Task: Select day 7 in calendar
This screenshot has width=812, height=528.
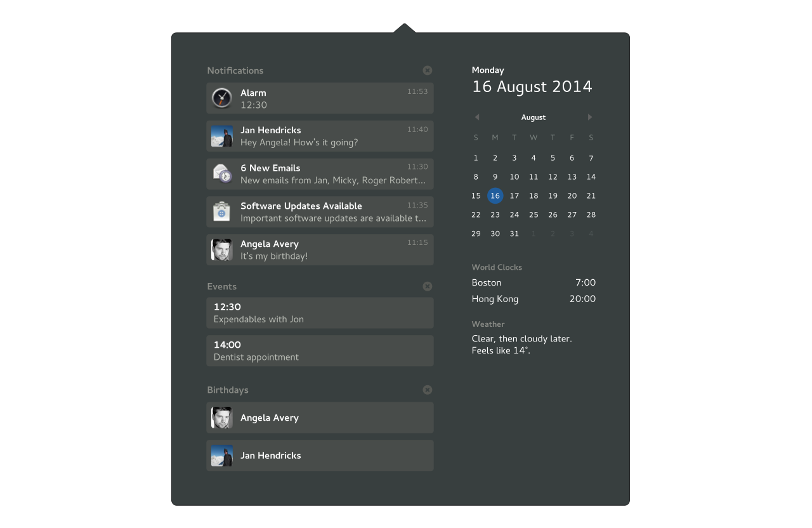Action: click(591, 158)
